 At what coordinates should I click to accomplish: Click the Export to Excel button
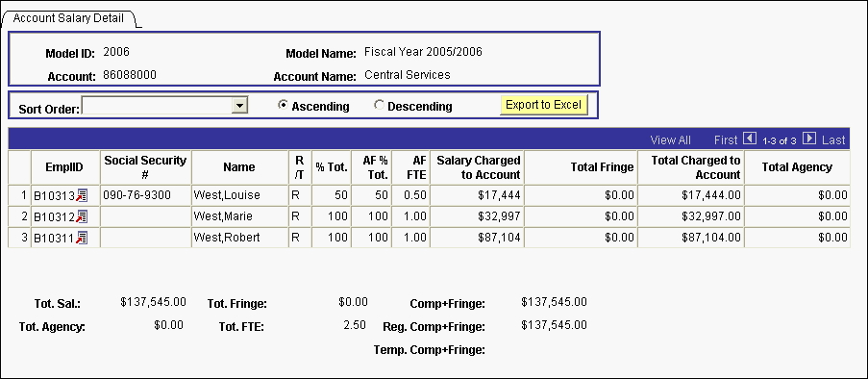pyautogui.click(x=544, y=105)
